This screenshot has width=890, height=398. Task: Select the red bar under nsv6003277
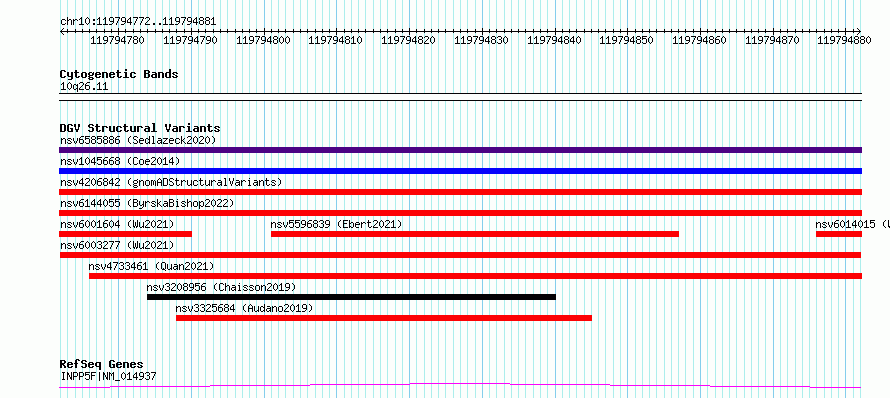point(460,255)
